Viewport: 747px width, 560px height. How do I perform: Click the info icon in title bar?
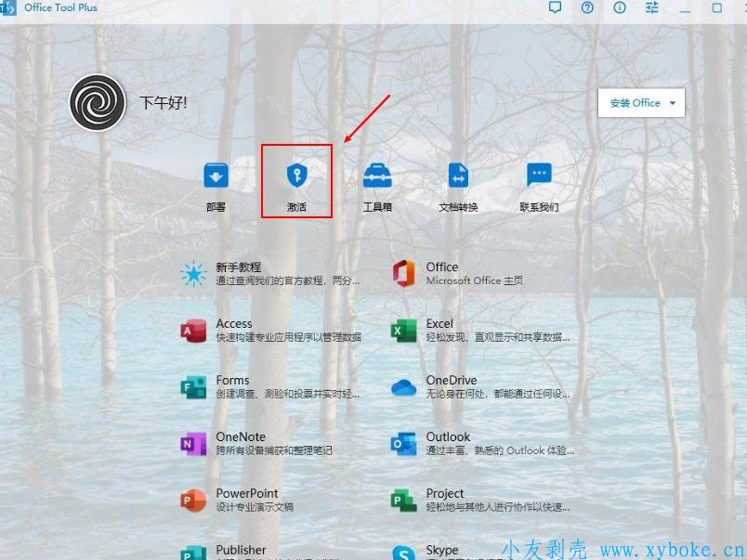[620, 8]
